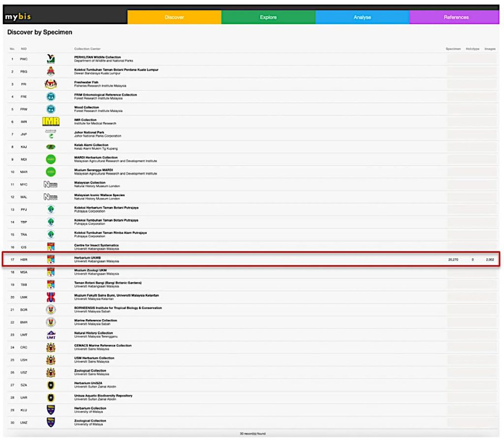Open Johor National Park collection link
This screenshot has width=504, height=442.
(x=89, y=132)
